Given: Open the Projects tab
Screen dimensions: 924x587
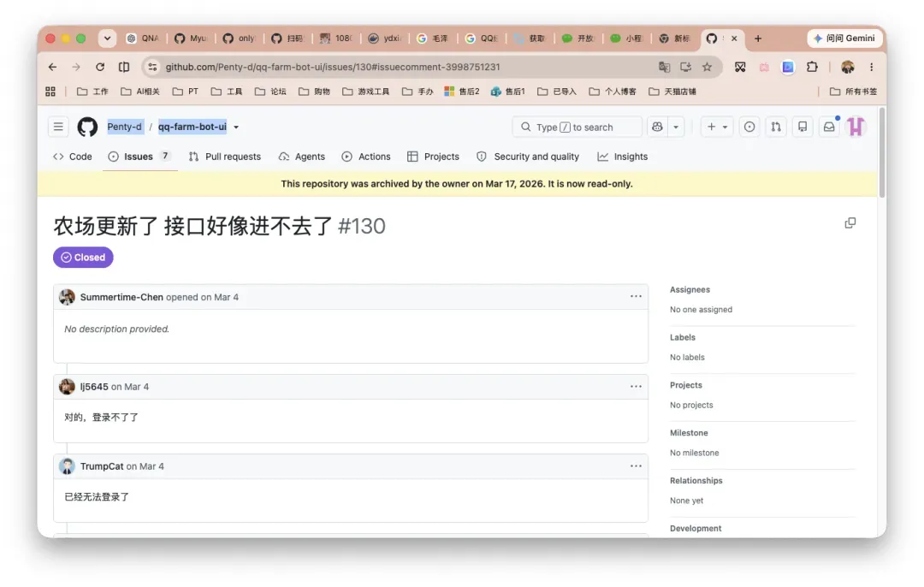Looking at the screenshot, I should point(433,157).
